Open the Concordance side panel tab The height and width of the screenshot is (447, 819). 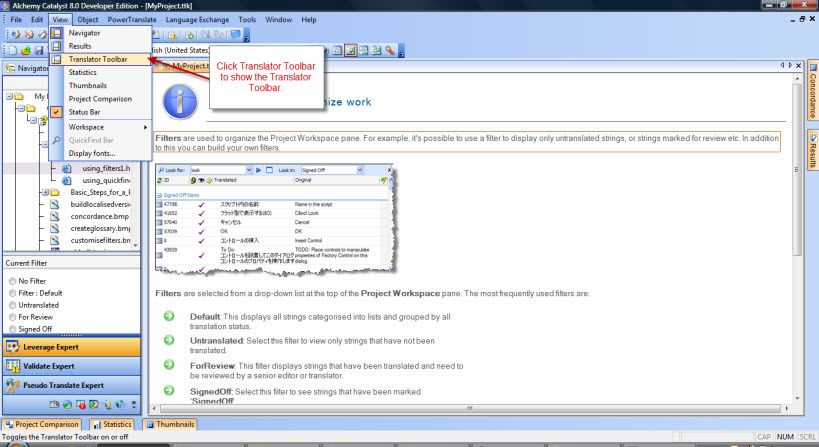pyautogui.click(x=813, y=91)
